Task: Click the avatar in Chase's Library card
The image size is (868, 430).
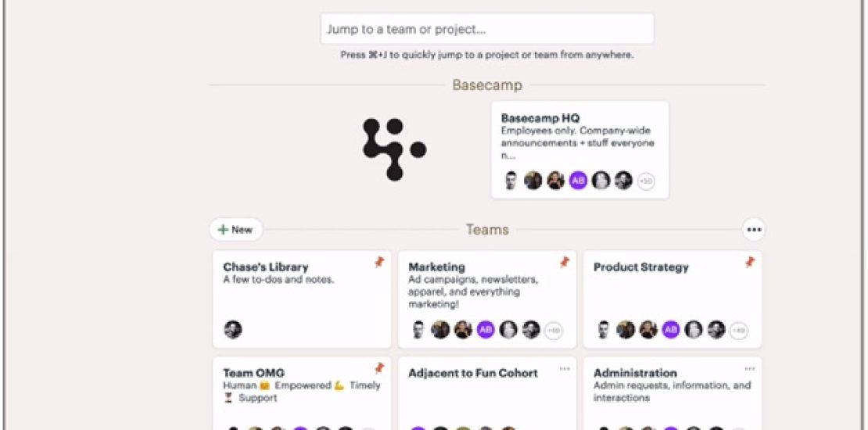Action: [x=233, y=330]
